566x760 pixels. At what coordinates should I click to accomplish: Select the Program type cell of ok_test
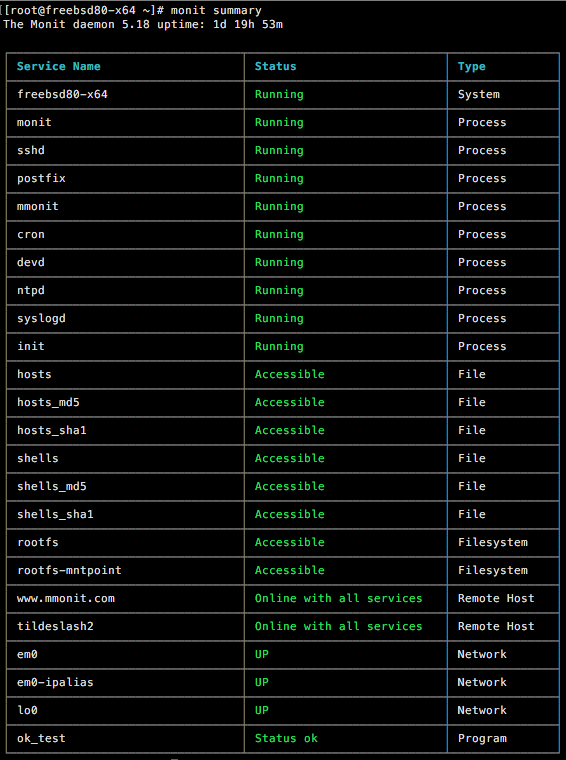[482, 739]
